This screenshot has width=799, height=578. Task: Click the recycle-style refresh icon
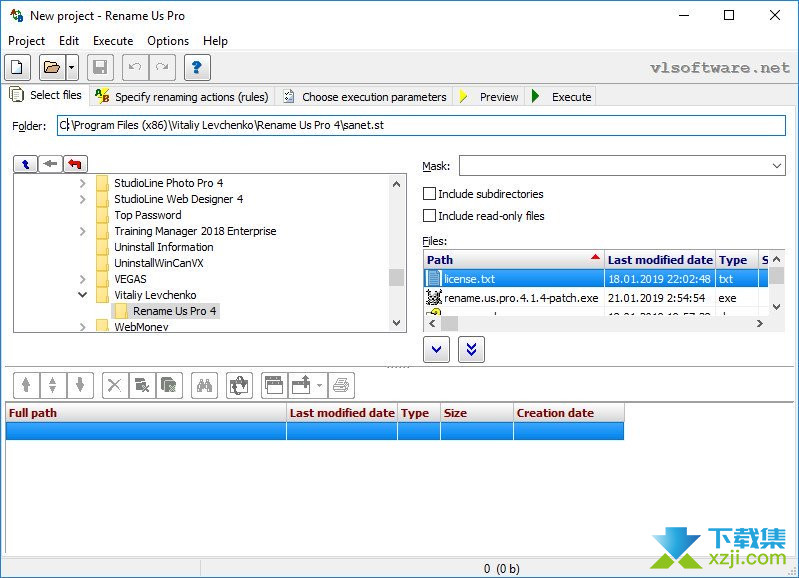(239, 385)
